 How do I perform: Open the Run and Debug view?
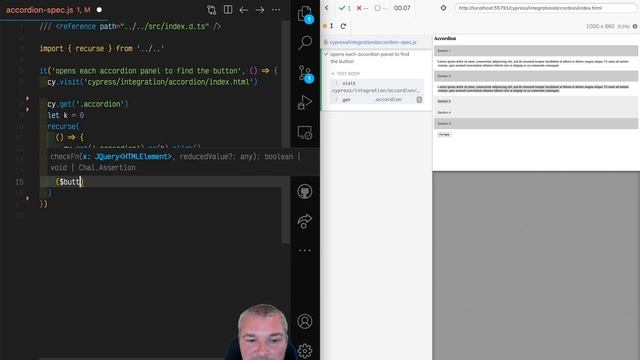(304, 102)
